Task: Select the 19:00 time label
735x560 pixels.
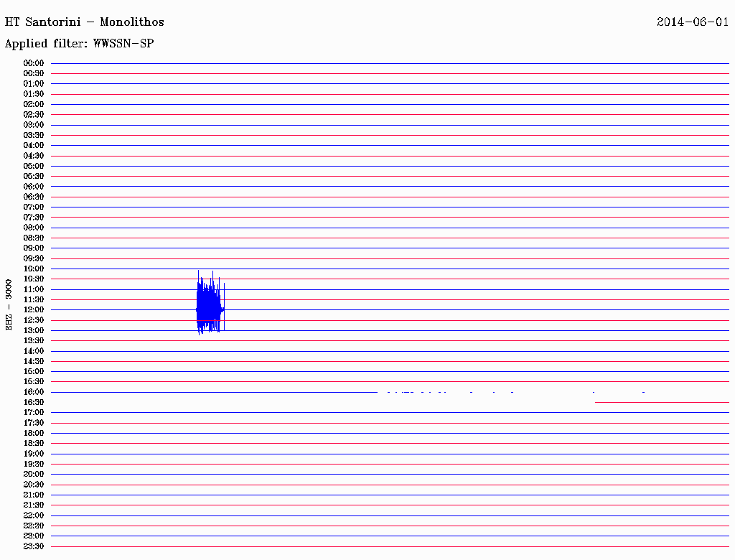Action: pos(34,454)
